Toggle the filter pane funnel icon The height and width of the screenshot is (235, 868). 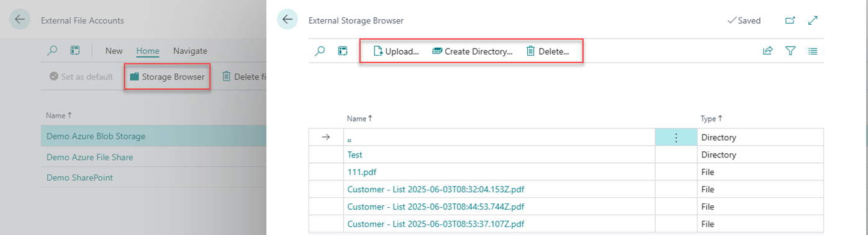790,51
